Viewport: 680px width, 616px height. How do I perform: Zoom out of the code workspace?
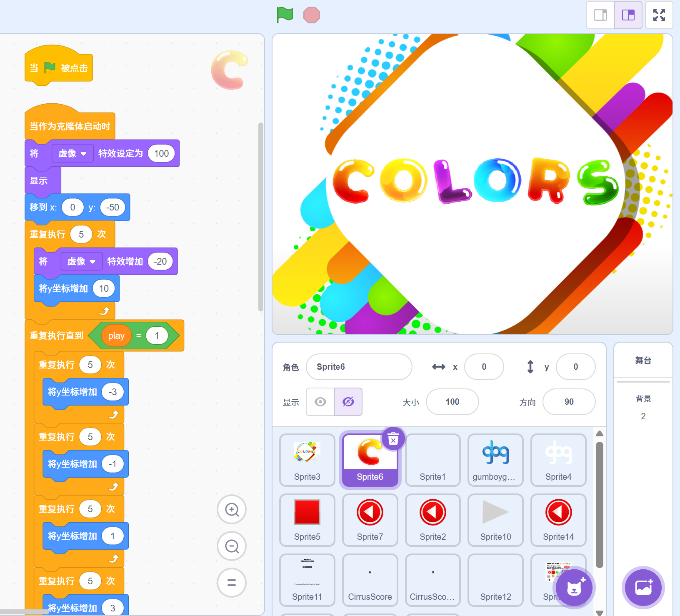point(232,546)
